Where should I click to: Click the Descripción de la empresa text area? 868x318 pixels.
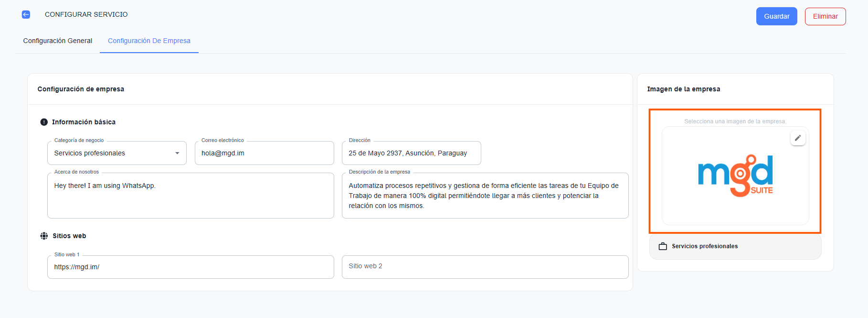(485, 196)
